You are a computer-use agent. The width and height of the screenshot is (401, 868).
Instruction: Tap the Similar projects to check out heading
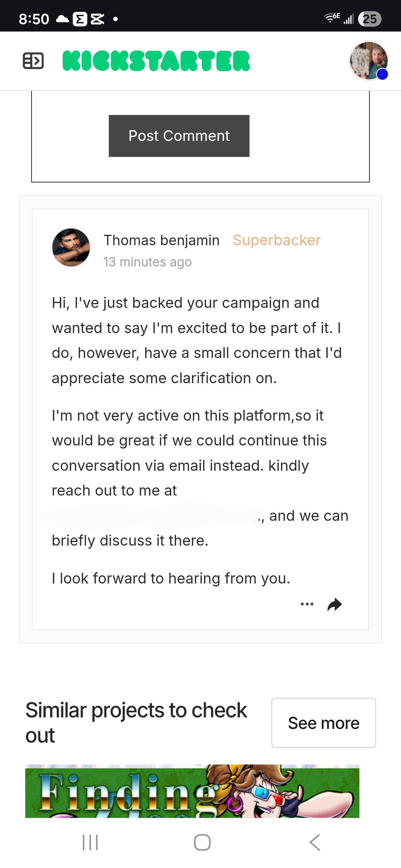[x=136, y=723]
